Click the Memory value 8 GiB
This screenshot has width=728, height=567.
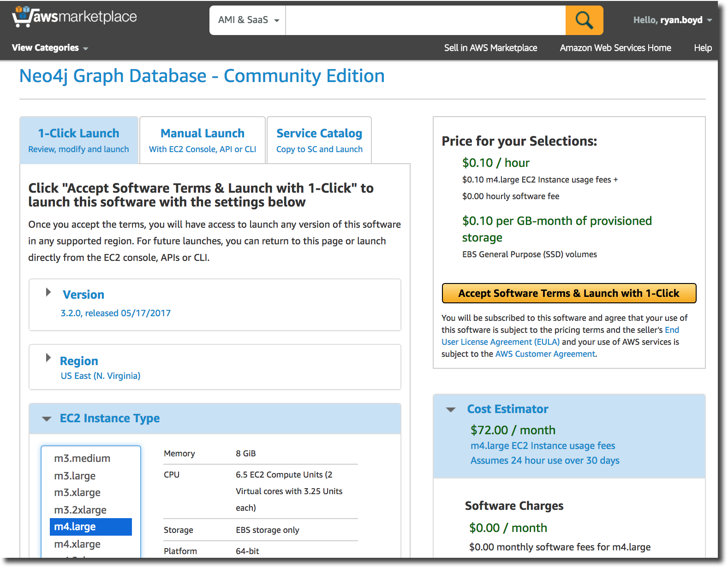[246, 454]
